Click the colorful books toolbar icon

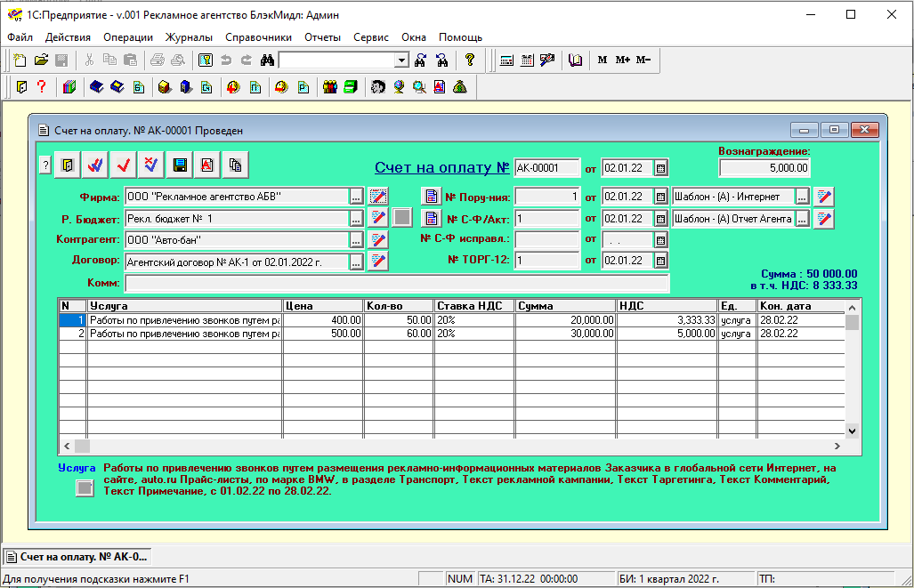click(69, 87)
